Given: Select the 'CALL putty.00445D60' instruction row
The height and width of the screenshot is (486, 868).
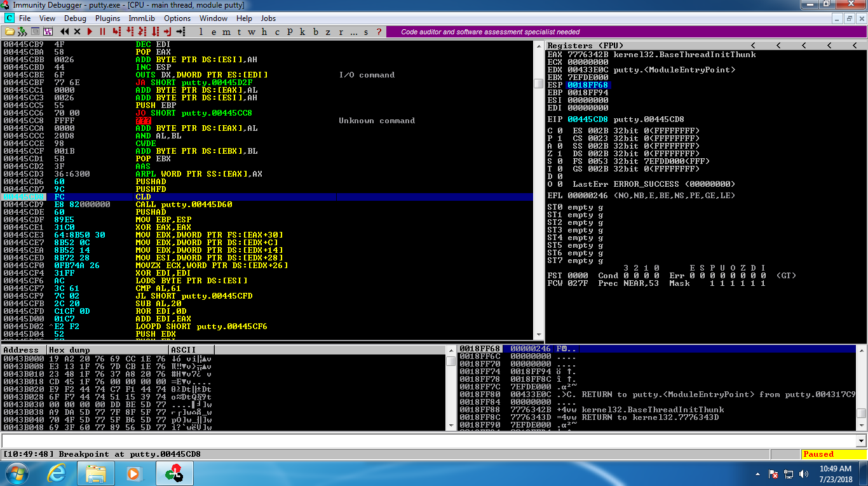Looking at the screenshot, I should (x=268, y=205).
